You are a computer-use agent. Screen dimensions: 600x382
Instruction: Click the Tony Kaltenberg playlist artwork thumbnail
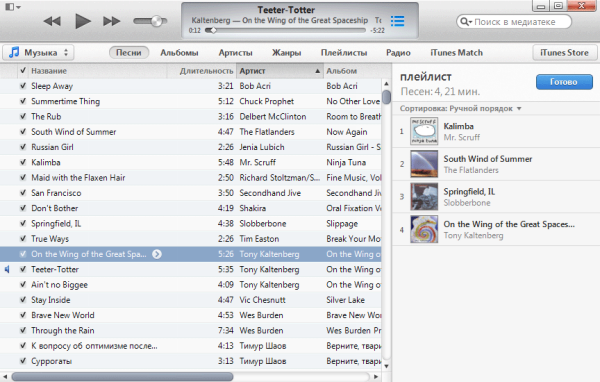tap(424, 229)
